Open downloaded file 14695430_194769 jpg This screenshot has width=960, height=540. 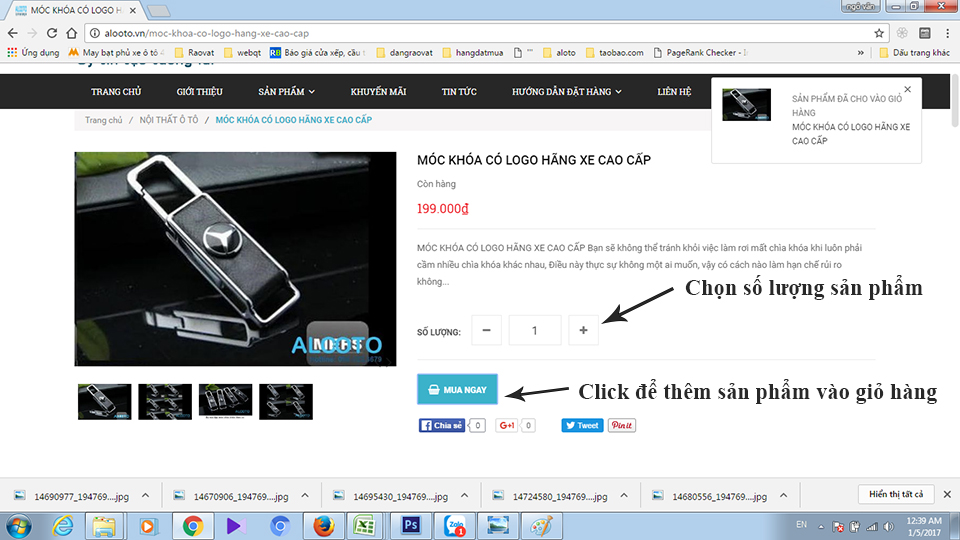point(392,497)
